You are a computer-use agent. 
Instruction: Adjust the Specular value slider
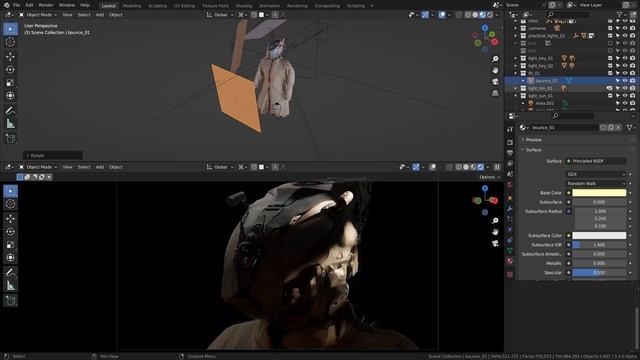pyautogui.click(x=599, y=273)
